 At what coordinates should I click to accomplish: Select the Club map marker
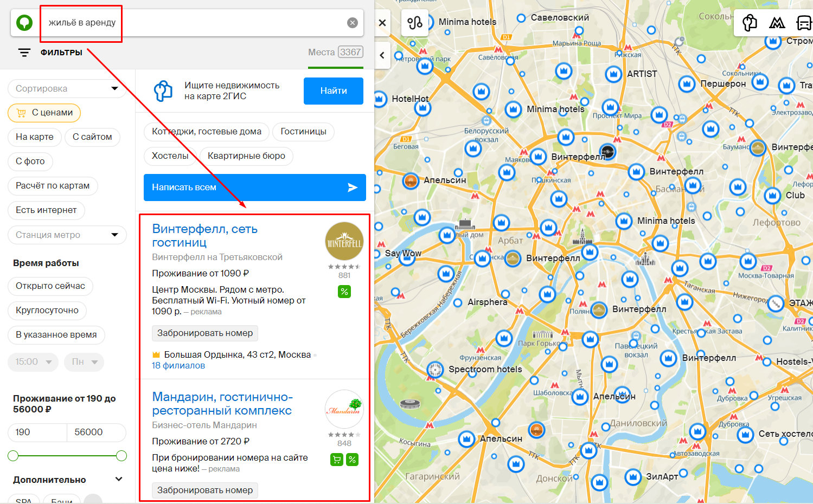(772, 195)
